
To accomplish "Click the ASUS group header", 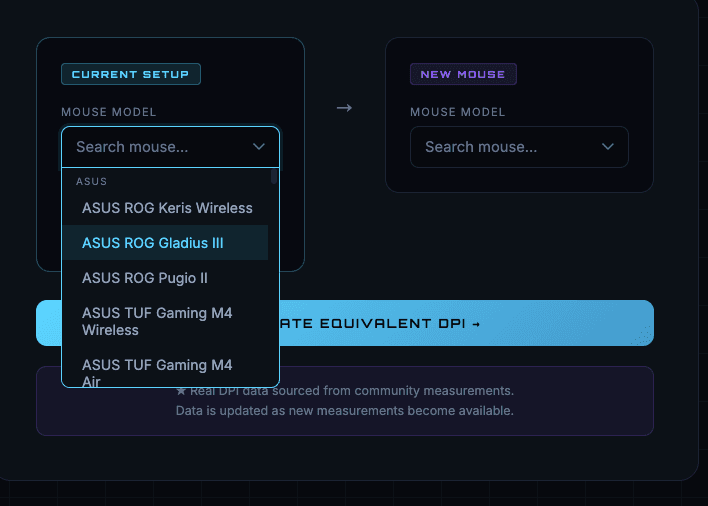I will (92, 181).
